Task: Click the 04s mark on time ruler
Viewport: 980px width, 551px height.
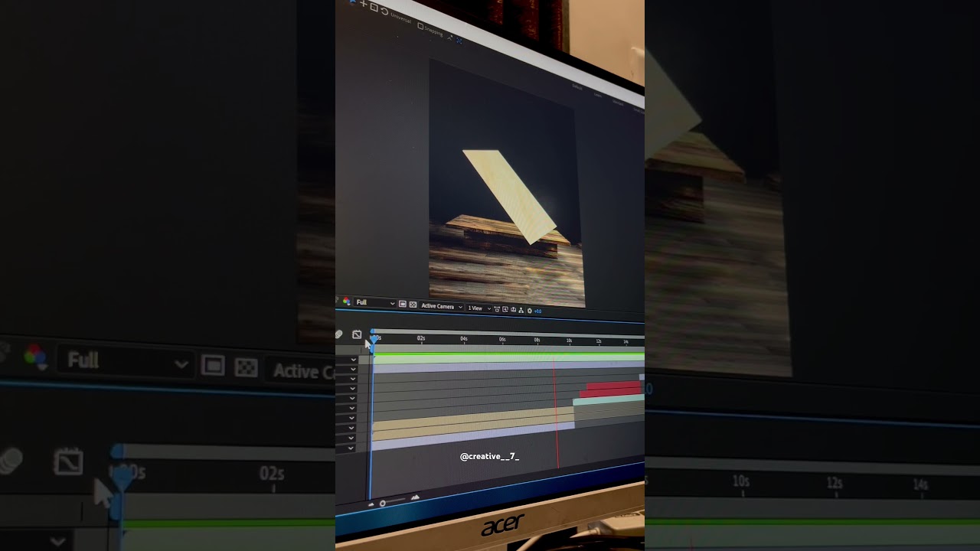Action: click(464, 338)
